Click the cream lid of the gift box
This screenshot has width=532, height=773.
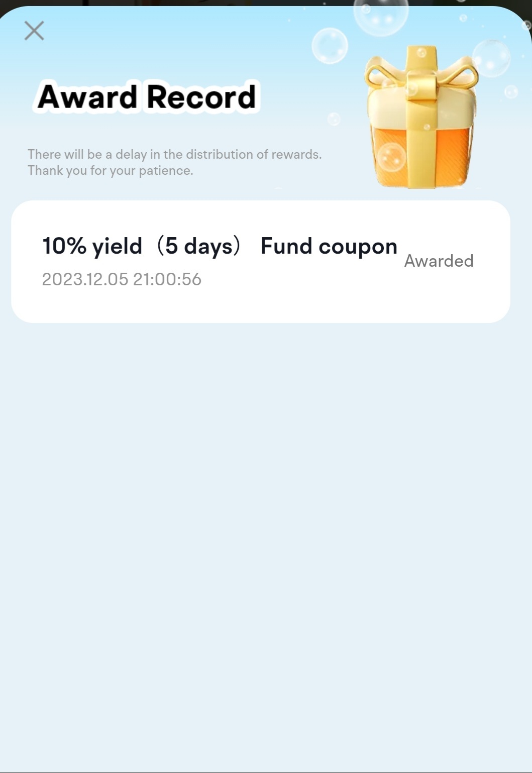[421, 108]
